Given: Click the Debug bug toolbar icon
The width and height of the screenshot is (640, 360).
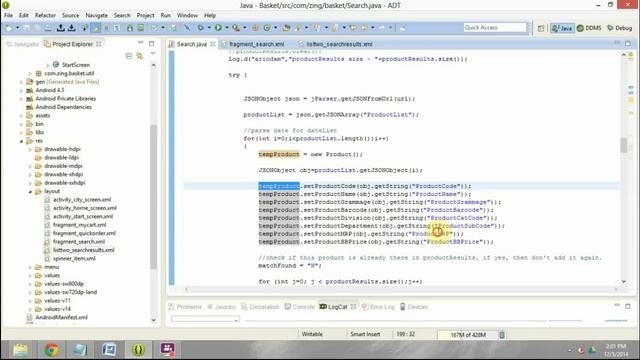Looking at the screenshot, I should (x=200, y=28).
